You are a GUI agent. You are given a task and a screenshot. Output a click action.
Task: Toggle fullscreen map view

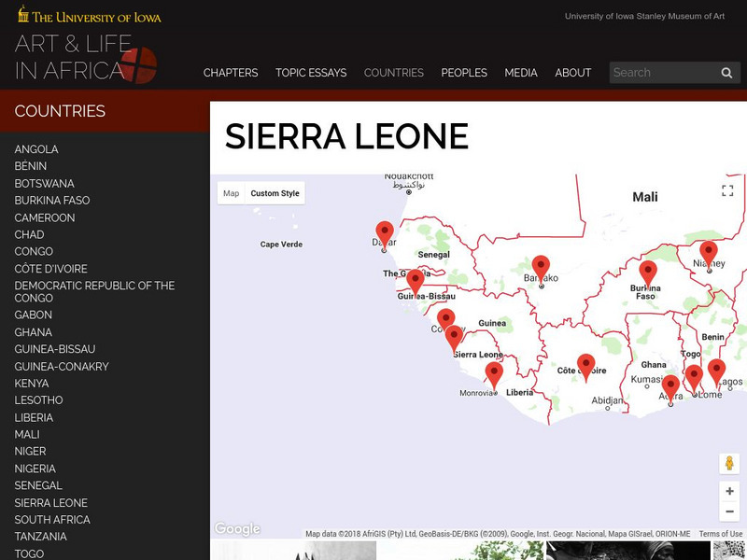727,190
